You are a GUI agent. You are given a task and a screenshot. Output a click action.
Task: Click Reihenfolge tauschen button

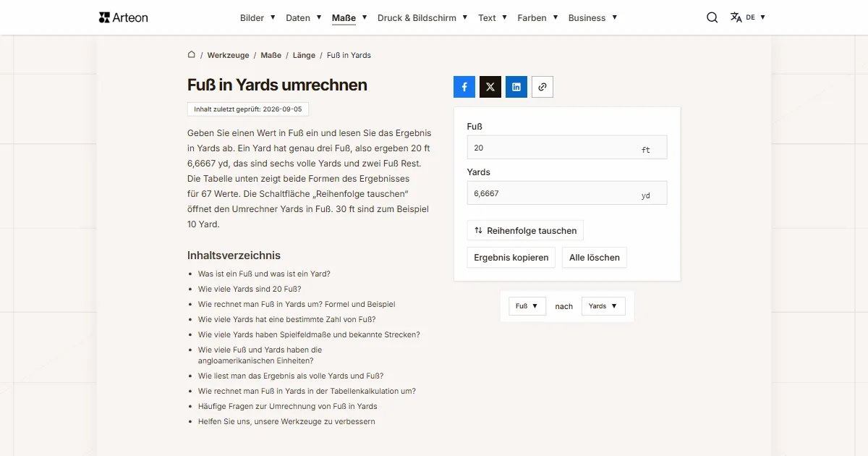525,230
